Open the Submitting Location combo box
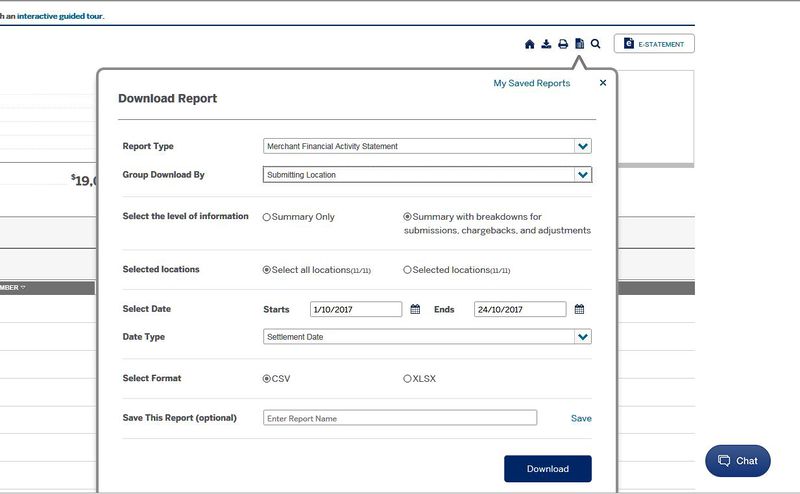The width and height of the screenshot is (800, 494). (x=427, y=175)
